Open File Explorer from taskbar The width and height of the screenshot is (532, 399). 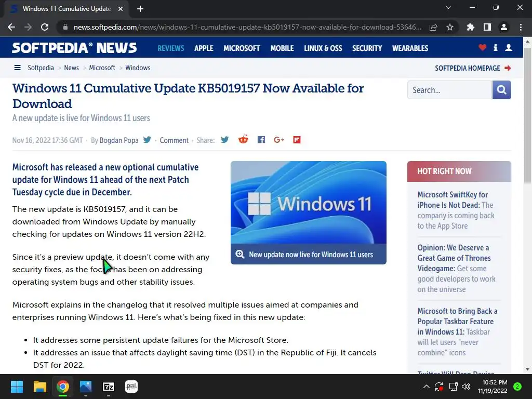[x=39, y=387]
